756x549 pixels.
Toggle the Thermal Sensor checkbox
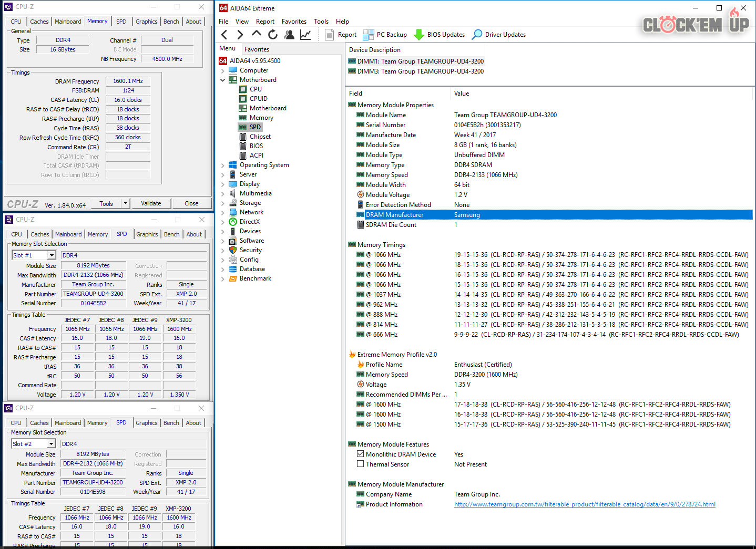tap(361, 464)
